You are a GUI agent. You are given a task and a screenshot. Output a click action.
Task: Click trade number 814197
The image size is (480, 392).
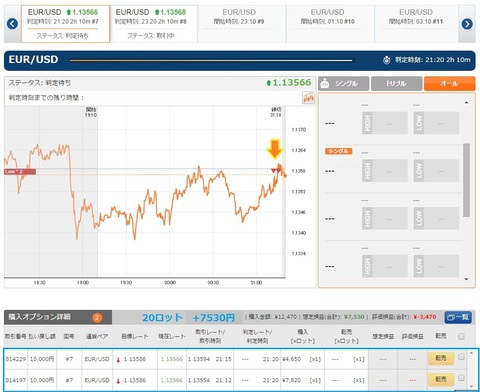[x=16, y=380]
